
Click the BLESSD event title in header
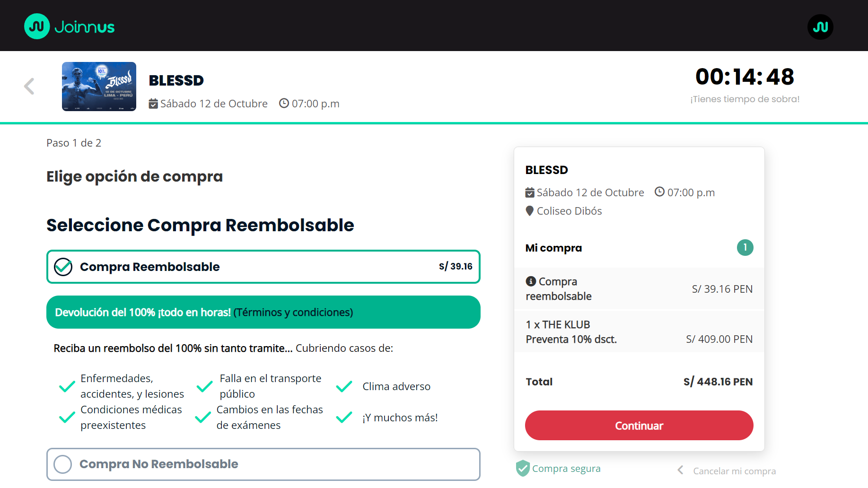point(176,80)
